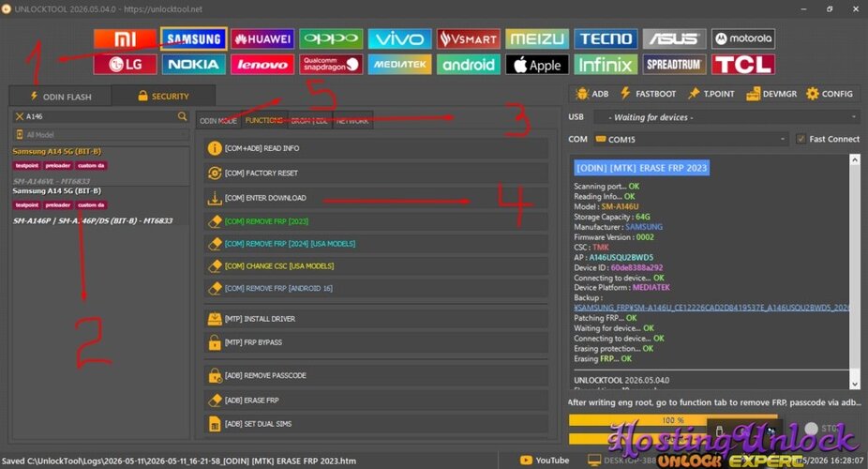This screenshot has height=469, width=868.
Task: Run [COM+ADB] READ INFO
Action: pyautogui.click(x=377, y=148)
